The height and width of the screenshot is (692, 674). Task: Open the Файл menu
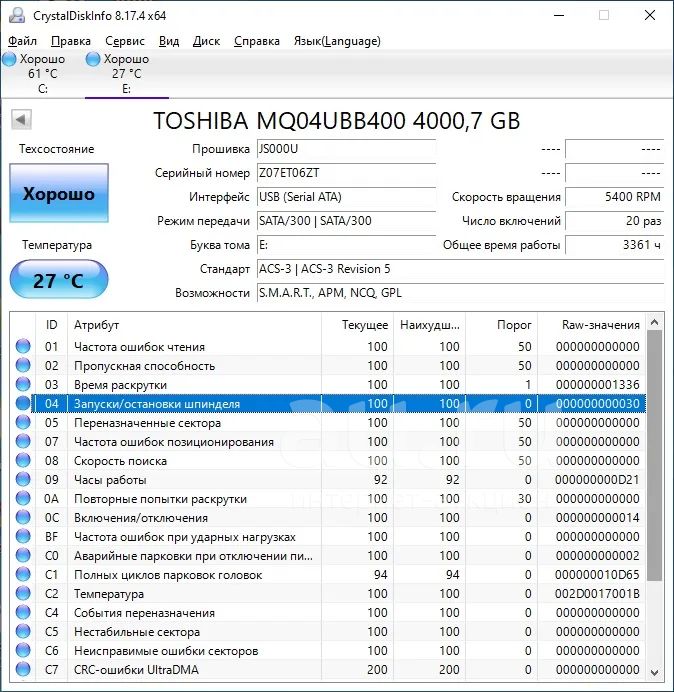tap(23, 41)
